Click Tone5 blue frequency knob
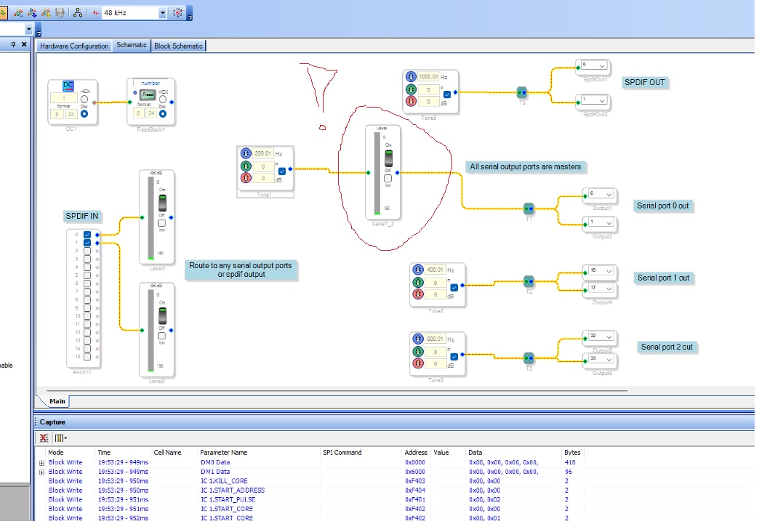Viewport: 759px width, 532px height. click(411, 76)
